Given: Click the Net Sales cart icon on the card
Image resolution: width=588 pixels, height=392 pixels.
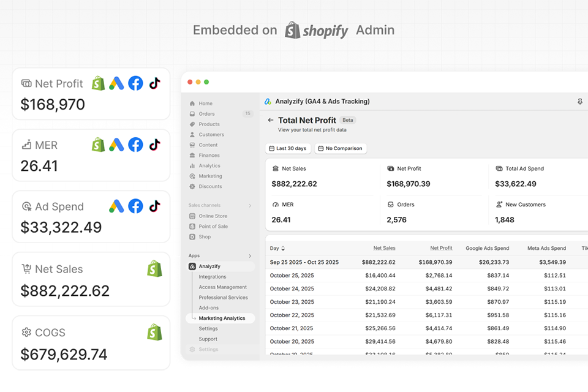Looking at the screenshot, I should pos(26,269).
